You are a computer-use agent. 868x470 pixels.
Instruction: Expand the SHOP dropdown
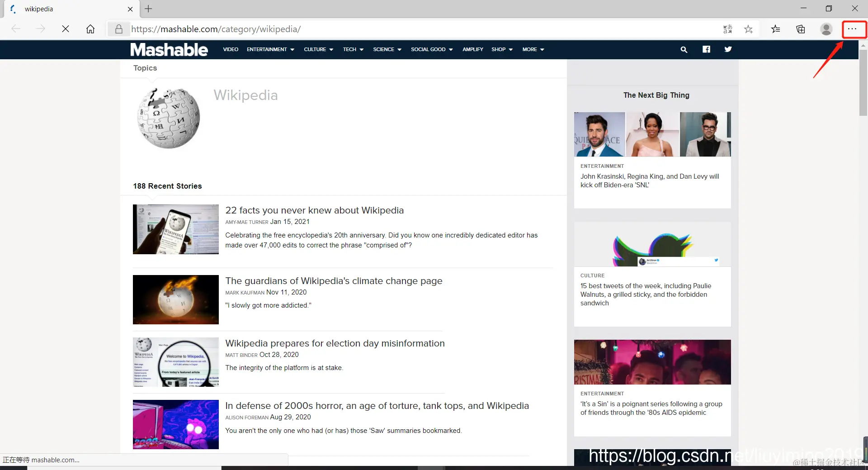(502, 49)
